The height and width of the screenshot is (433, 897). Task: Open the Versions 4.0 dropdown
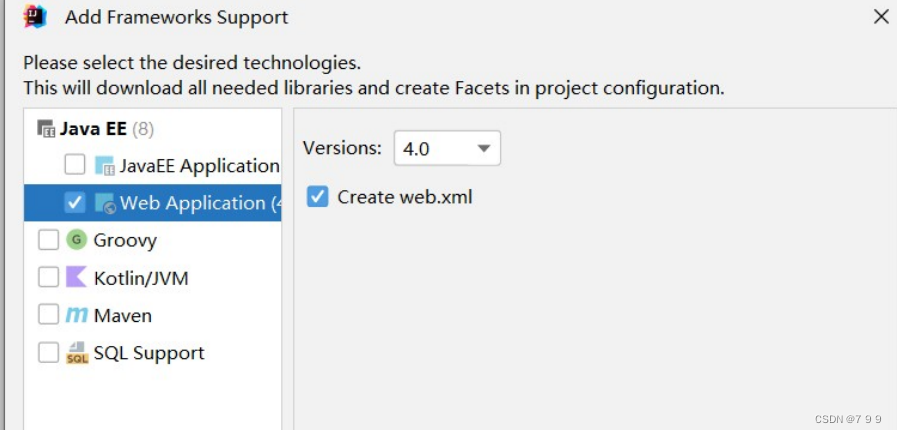tap(447, 148)
